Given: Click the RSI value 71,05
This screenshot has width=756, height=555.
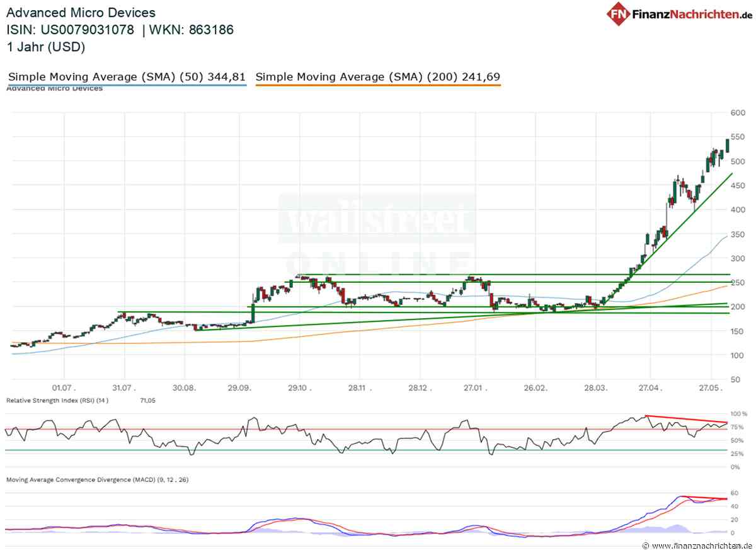Looking at the screenshot, I should 148,400.
